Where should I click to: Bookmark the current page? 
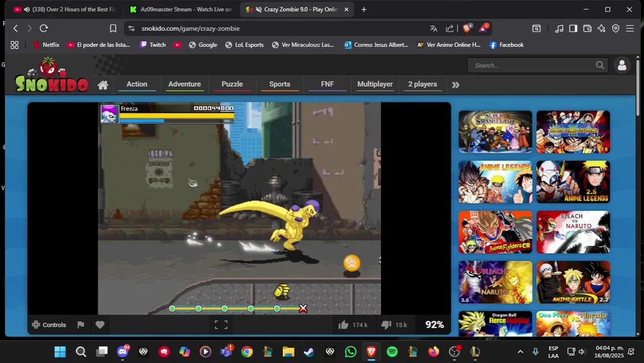[113, 28]
